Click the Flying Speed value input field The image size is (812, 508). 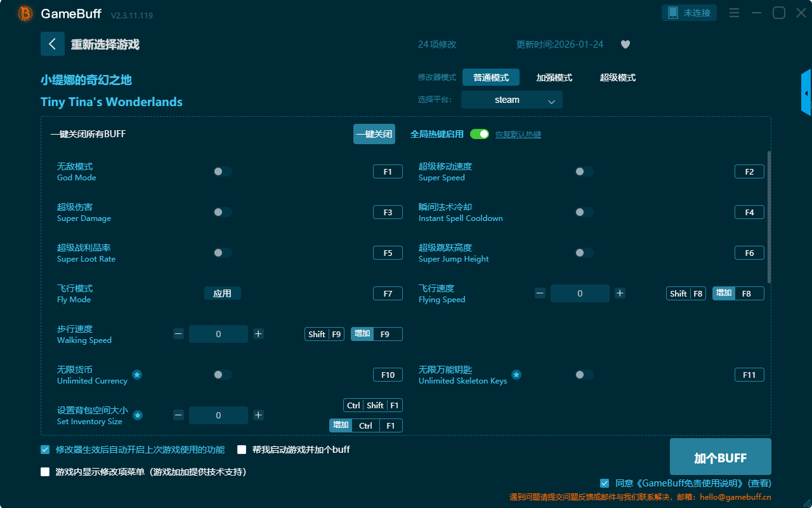580,293
